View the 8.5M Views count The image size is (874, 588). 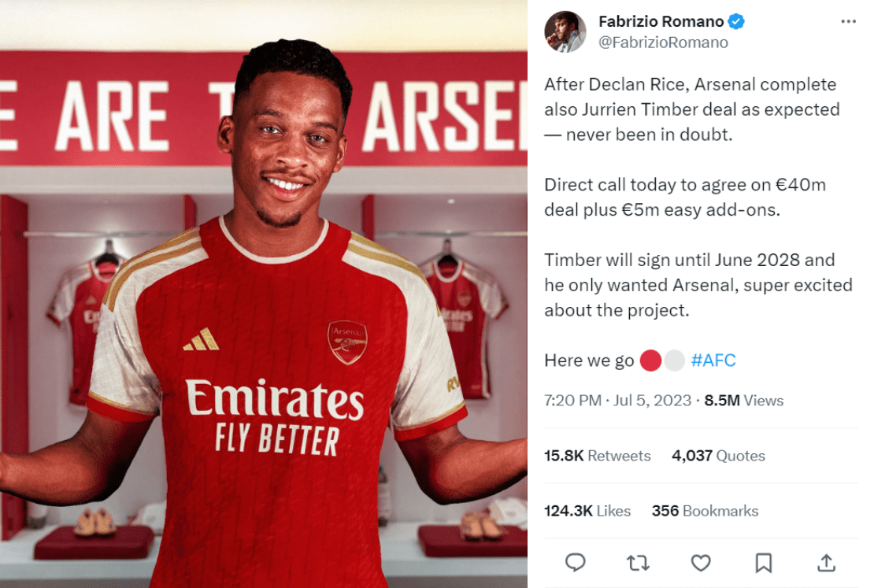[744, 400]
